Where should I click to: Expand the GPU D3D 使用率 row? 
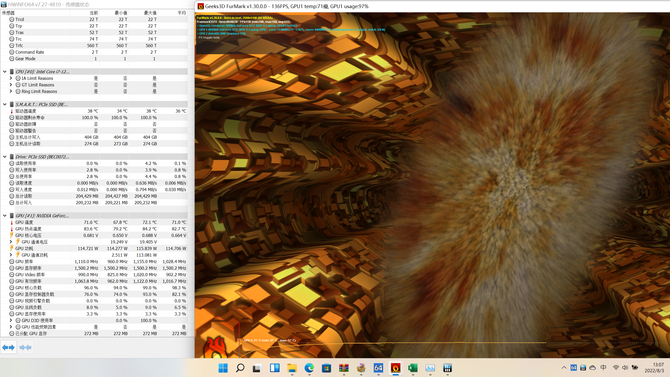[11, 320]
